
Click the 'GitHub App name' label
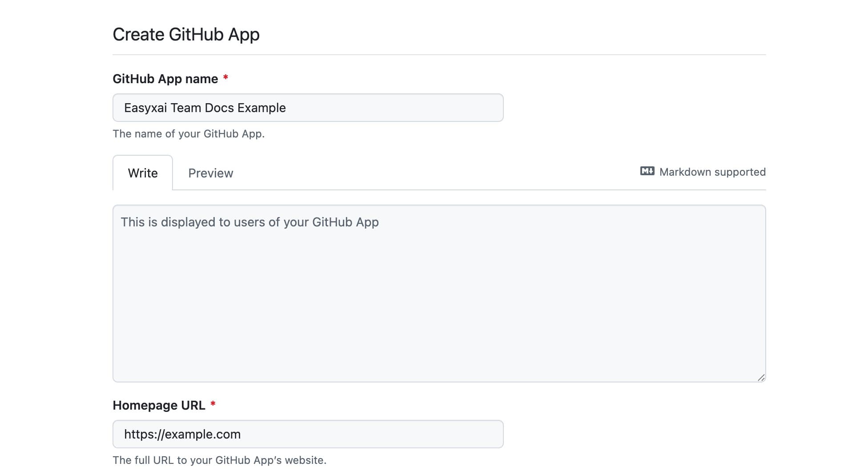pos(165,79)
